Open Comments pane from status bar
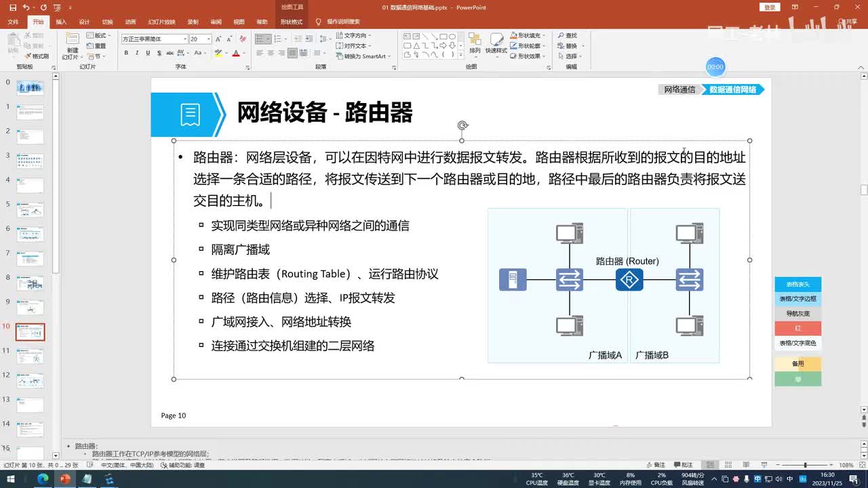This screenshot has width=868, height=488. click(x=684, y=465)
